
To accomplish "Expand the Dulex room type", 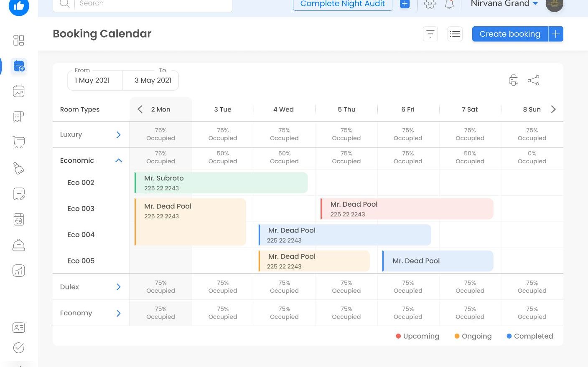I will click(x=119, y=287).
